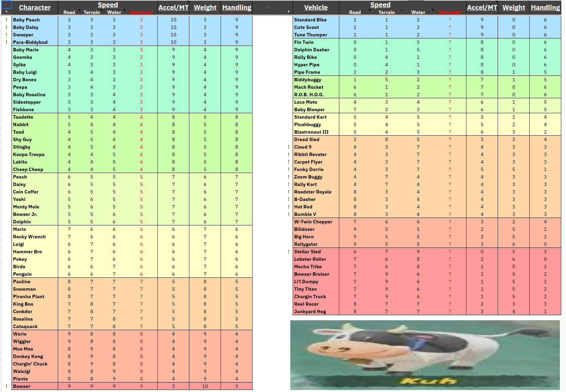The image size is (566, 392).
Task: Click Accel/MT header in the vehicle table
Action: tap(482, 7)
